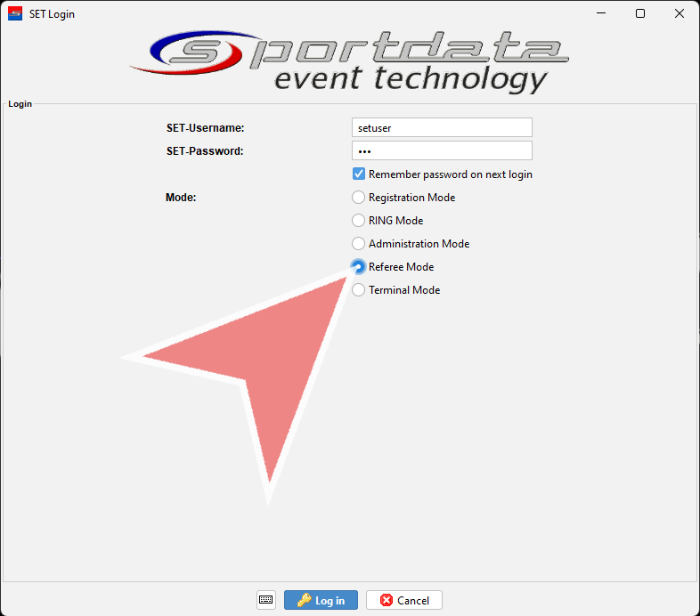Image resolution: width=700 pixels, height=616 pixels.
Task: Select Referee Mode radio button
Action: point(359,267)
